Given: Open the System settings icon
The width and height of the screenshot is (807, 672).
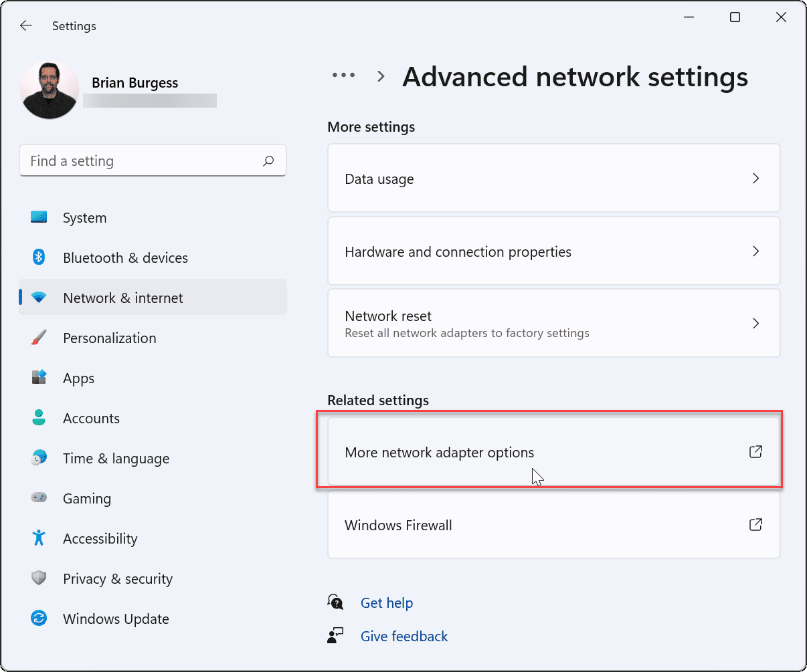Looking at the screenshot, I should coord(39,217).
